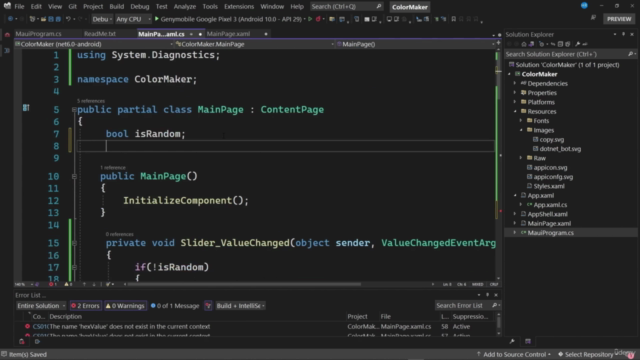Screen dimensions: 640x360
Task: Click the account badge icon in title bar
Action: coord(584,6)
